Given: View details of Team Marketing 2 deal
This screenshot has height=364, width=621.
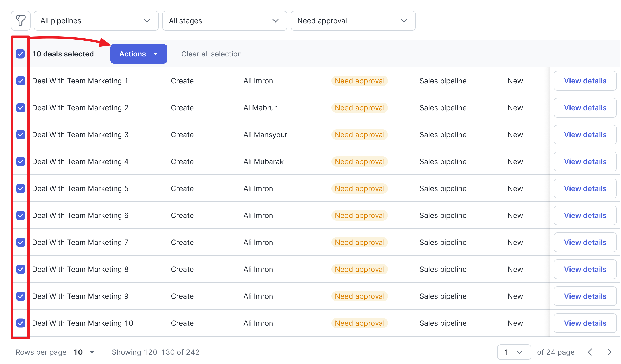Looking at the screenshot, I should coord(585,108).
